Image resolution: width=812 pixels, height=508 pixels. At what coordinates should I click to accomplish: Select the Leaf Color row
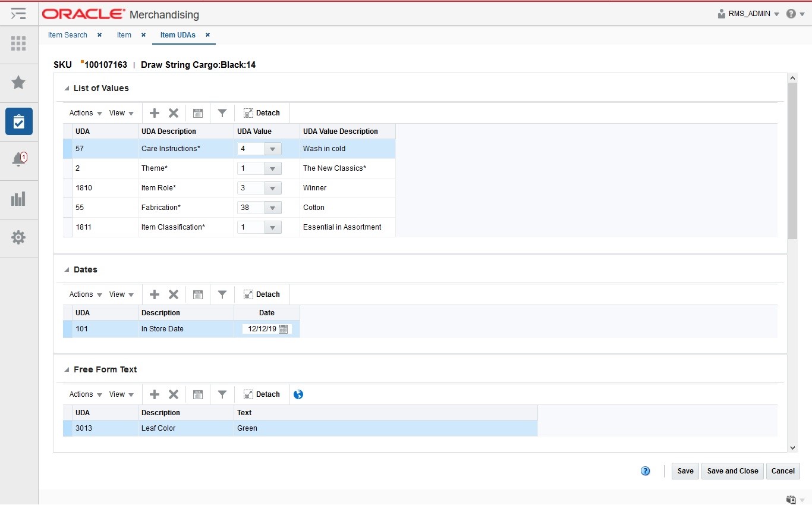tap(300, 428)
